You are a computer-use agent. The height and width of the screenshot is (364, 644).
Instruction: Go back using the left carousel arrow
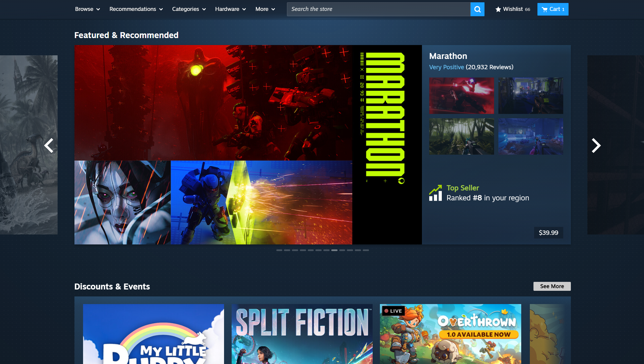[x=49, y=145]
